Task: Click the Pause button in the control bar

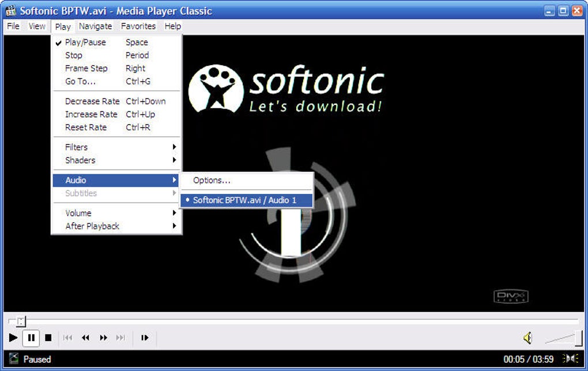Action: tap(31, 338)
